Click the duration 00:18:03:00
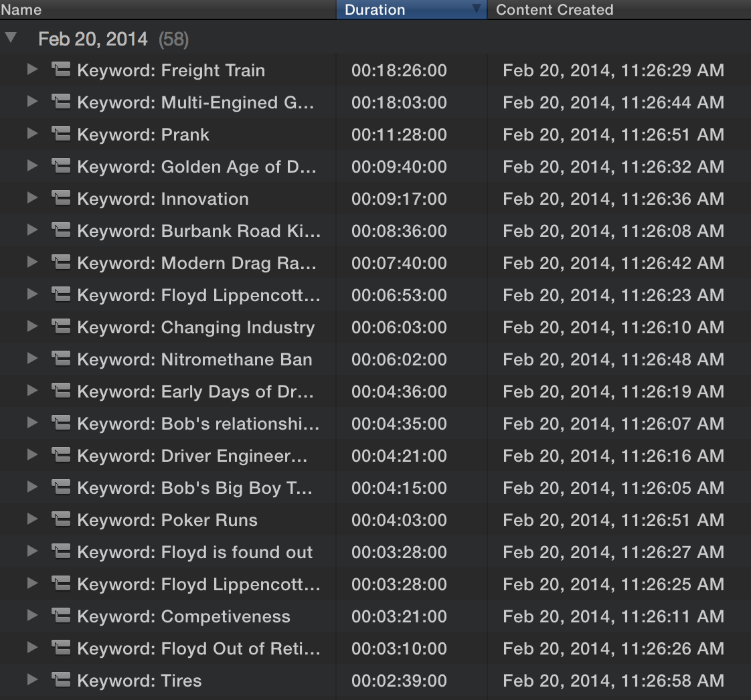 (x=399, y=102)
